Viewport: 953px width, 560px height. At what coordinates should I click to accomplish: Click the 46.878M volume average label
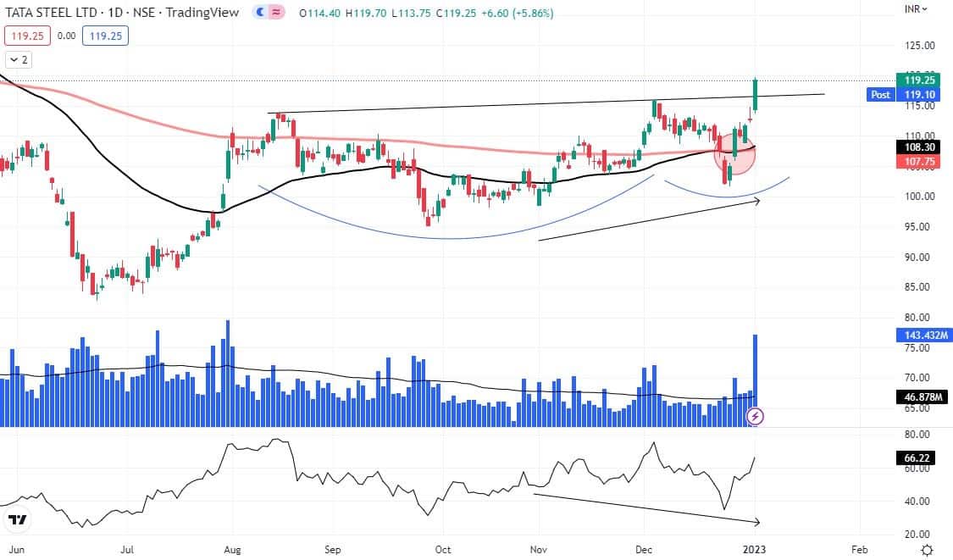pyautogui.click(x=919, y=396)
